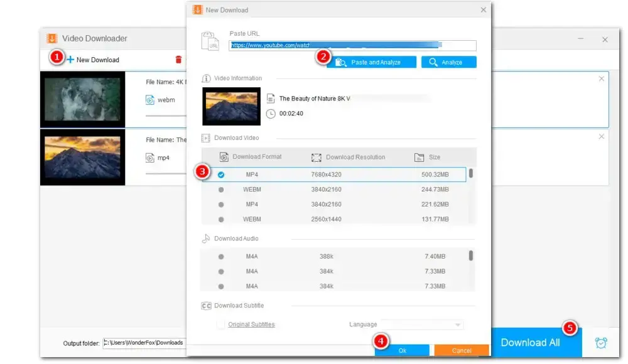Viewport: 628px width, 364px height.
Task: Click the mp4 format icon in second download
Action: [150, 158]
